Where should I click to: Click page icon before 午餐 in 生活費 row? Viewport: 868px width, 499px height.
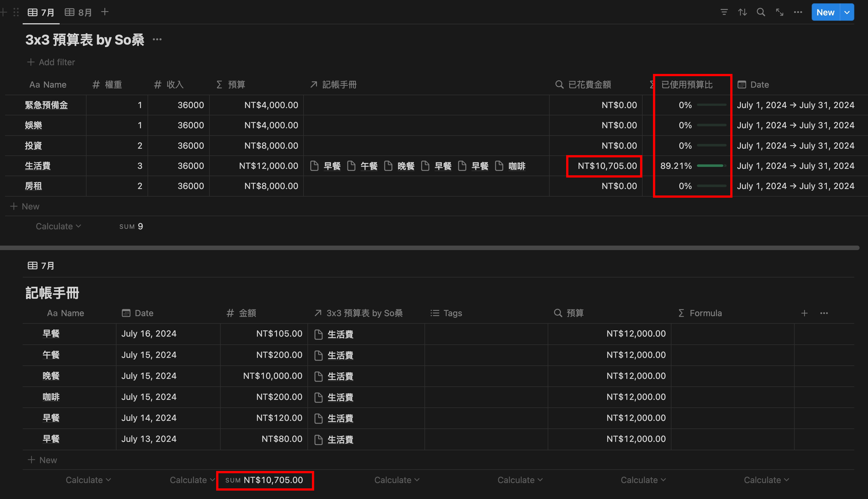click(x=351, y=166)
